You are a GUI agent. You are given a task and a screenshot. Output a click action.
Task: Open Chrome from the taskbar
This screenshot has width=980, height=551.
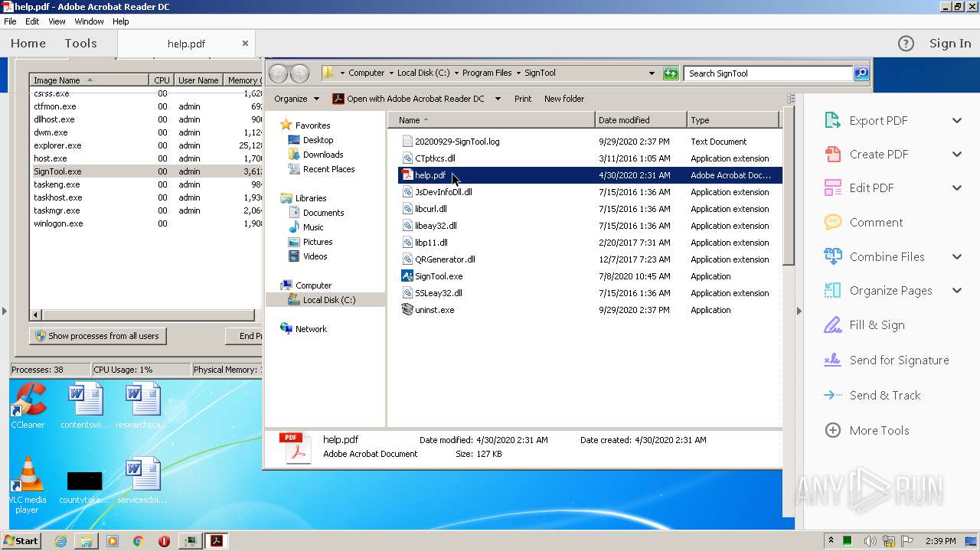pyautogui.click(x=138, y=541)
